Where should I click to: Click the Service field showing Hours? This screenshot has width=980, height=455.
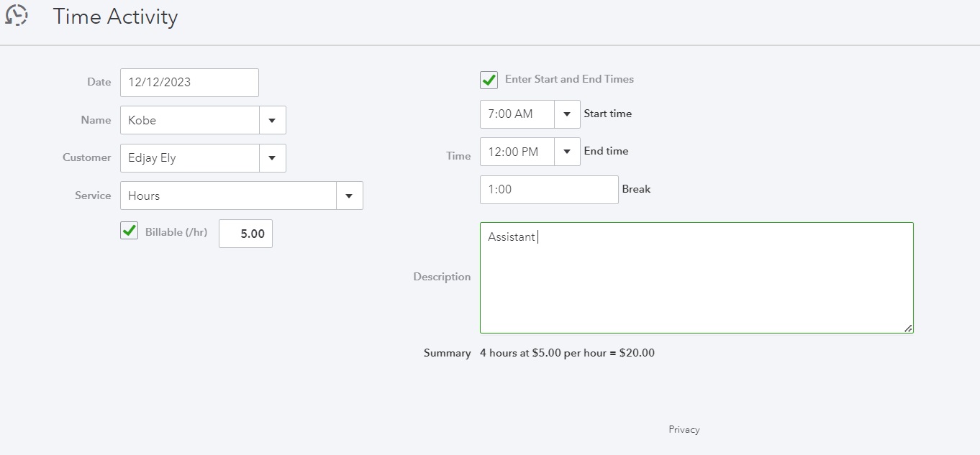228,196
